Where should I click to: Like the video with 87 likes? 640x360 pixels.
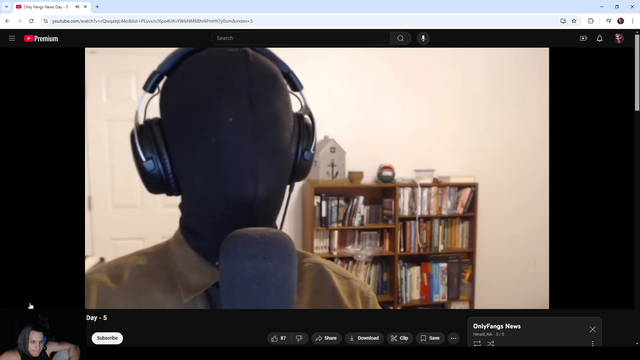[279, 338]
